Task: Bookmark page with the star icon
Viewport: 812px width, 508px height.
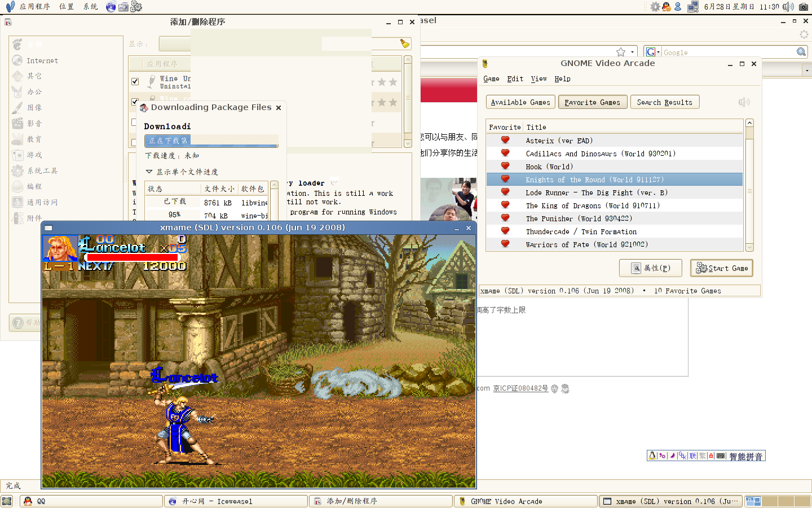Action: pyautogui.click(x=621, y=52)
